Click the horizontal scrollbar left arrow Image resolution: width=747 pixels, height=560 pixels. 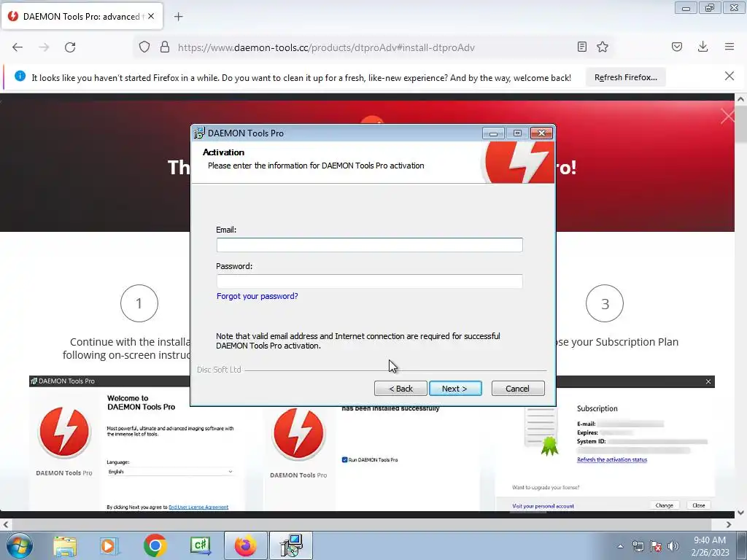coord(5,524)
